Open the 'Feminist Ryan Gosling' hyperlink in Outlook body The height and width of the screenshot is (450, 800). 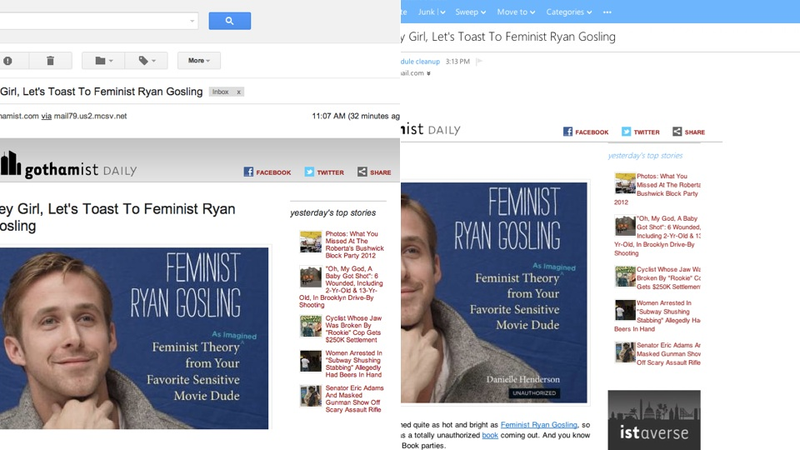(539, 424)
